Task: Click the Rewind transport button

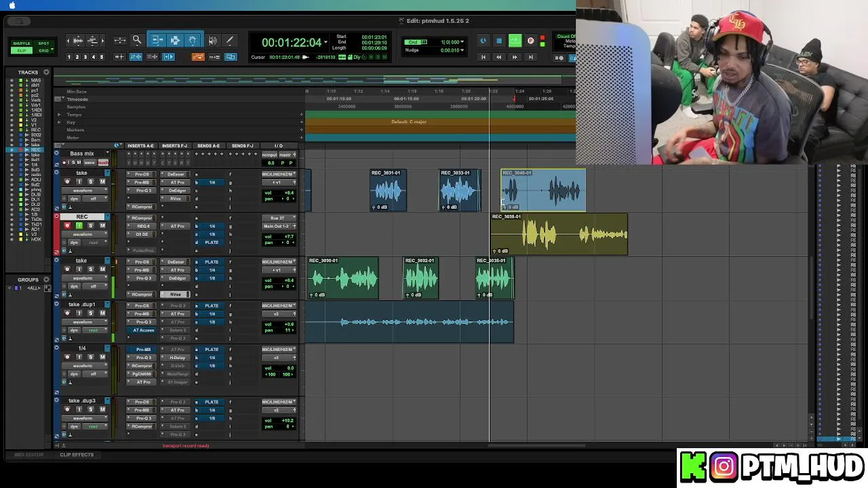Action: tap(499, 58)
